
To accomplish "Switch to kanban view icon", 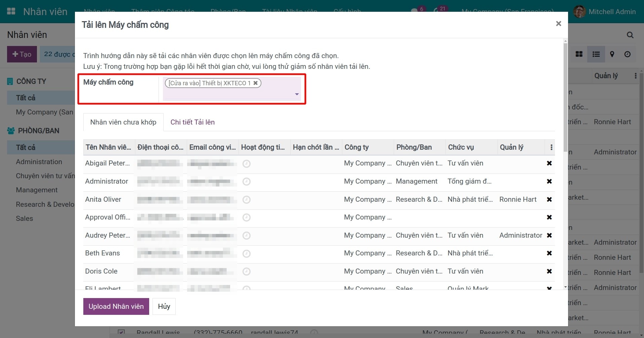I will coord(579,54).
